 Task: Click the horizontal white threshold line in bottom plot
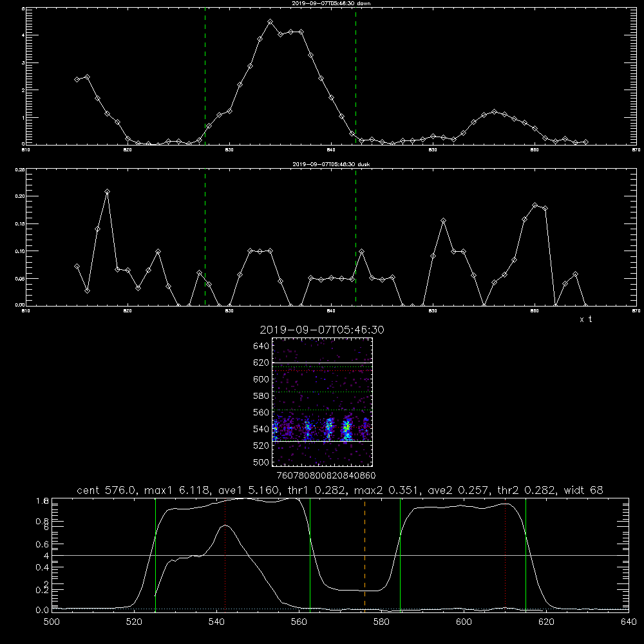pyautogui.click(x=340, y=555)
